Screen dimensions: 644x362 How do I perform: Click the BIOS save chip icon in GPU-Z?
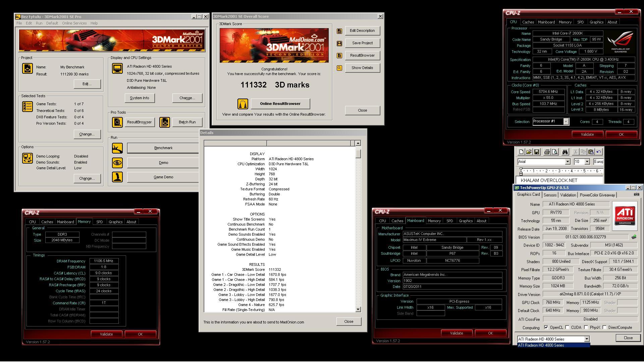(x=634, y=237)
